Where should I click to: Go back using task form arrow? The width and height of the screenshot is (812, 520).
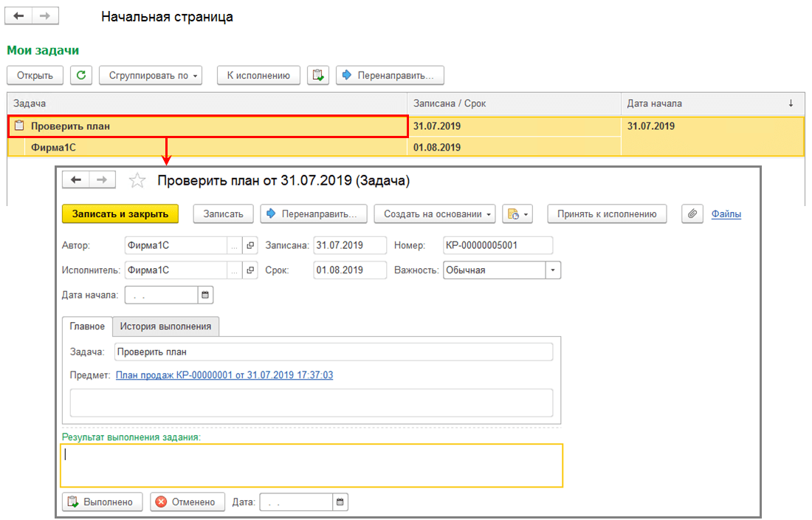coord(76,179)
